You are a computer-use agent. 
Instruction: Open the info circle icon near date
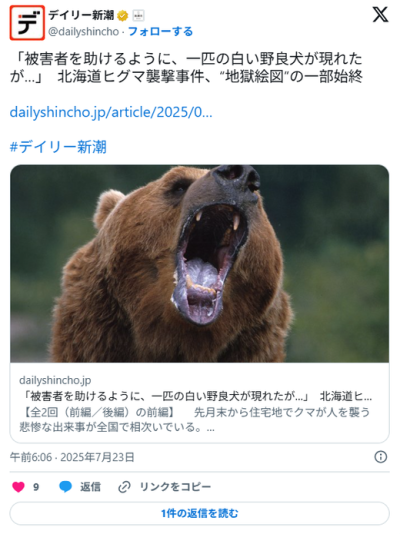pyautogui.click(x=381, y=457)
